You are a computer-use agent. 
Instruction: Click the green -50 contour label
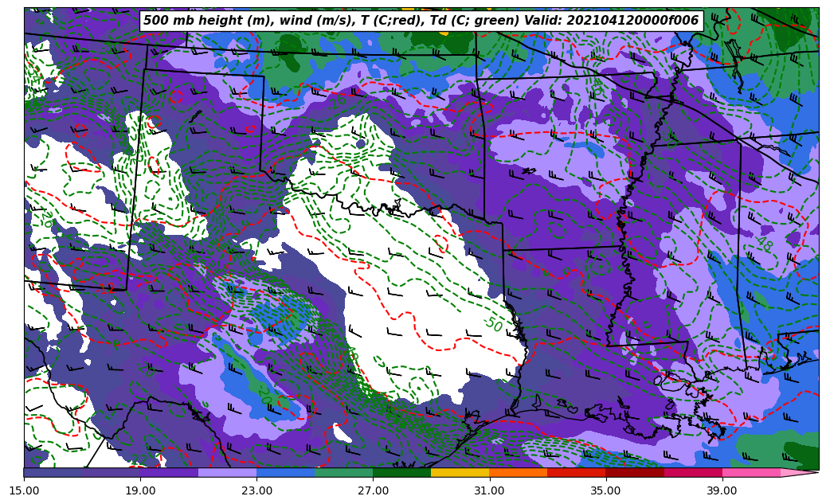(x=493, y=325)
